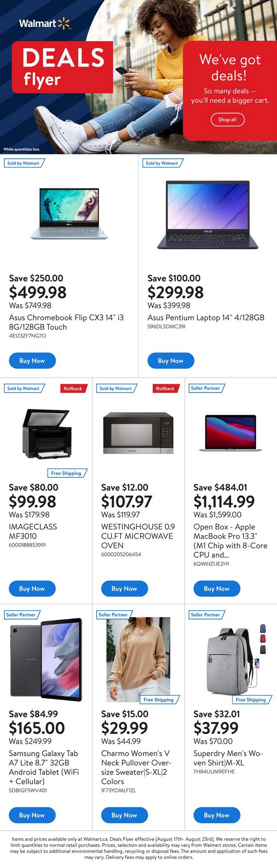Click the Walmart spark logo
The height and width of the screenshot is (868, 277).
pyautogui.click(x=63, y=23)
